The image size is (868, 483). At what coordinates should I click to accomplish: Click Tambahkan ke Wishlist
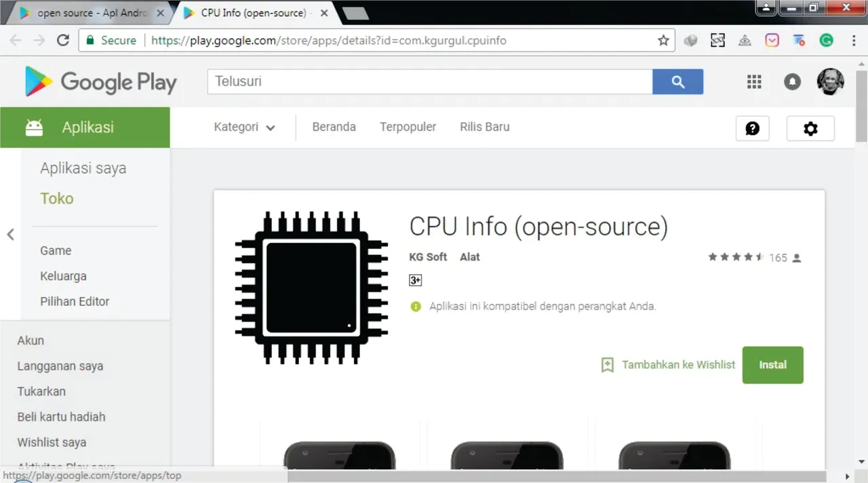[679, 365]
